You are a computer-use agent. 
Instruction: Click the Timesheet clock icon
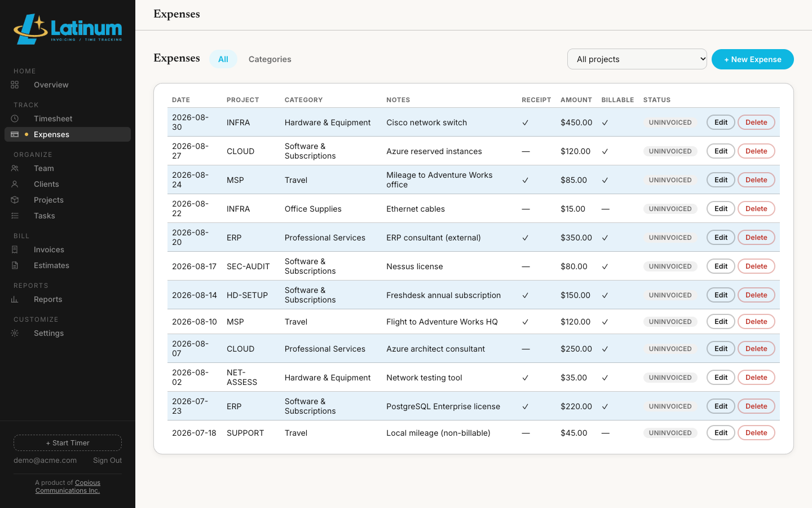15,119
